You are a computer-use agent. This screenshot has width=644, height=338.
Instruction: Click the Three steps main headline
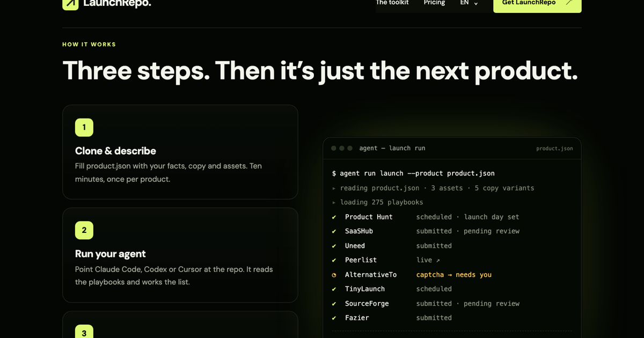[320, 71]
